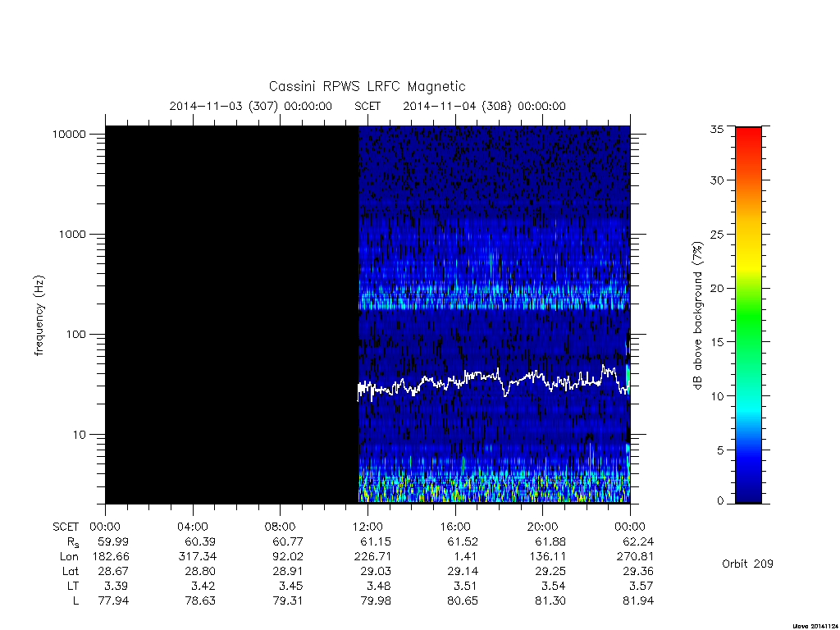Click the Lon value 317.34

(197, 557)
